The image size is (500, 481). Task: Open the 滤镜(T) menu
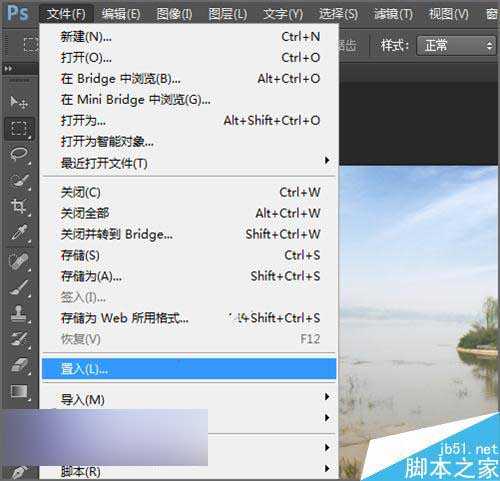point(393,14)
